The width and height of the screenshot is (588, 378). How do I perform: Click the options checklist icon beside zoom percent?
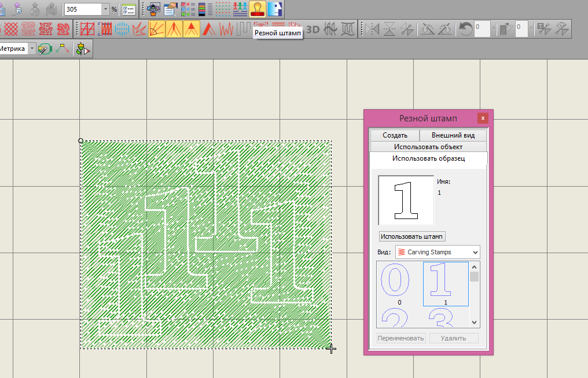point(128,9)
